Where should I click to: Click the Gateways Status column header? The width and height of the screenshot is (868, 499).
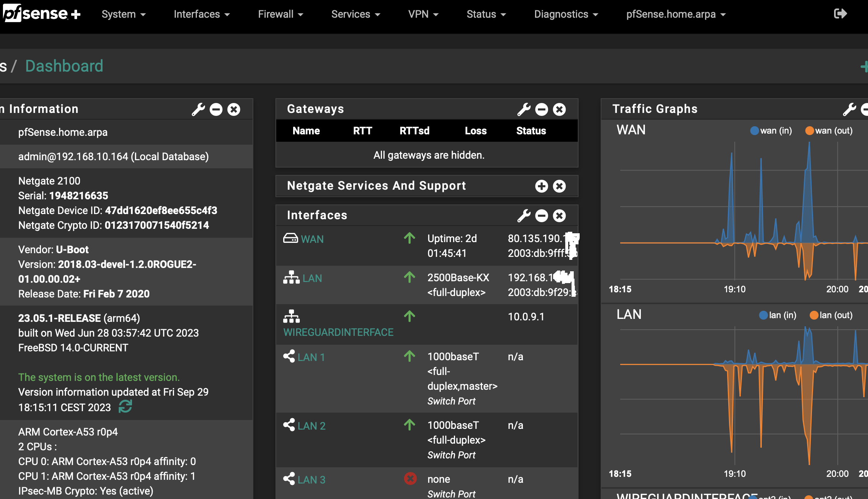[x=531, y=131]
